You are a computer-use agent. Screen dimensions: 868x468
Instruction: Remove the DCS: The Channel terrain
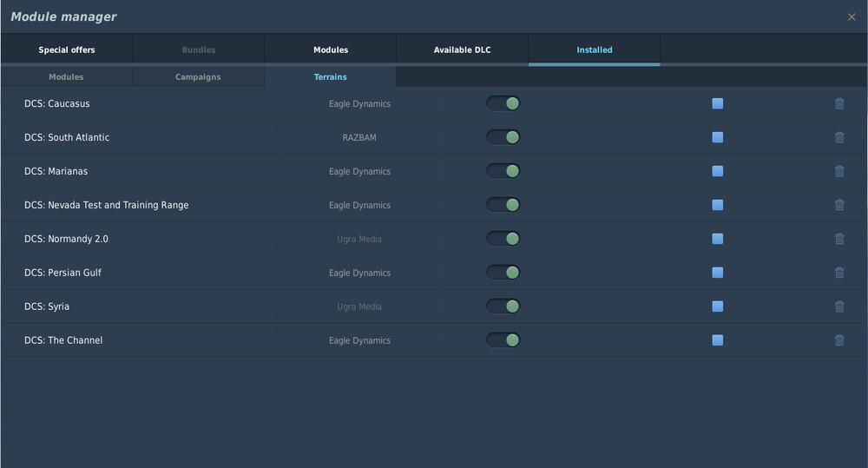[x=839, y=340]
